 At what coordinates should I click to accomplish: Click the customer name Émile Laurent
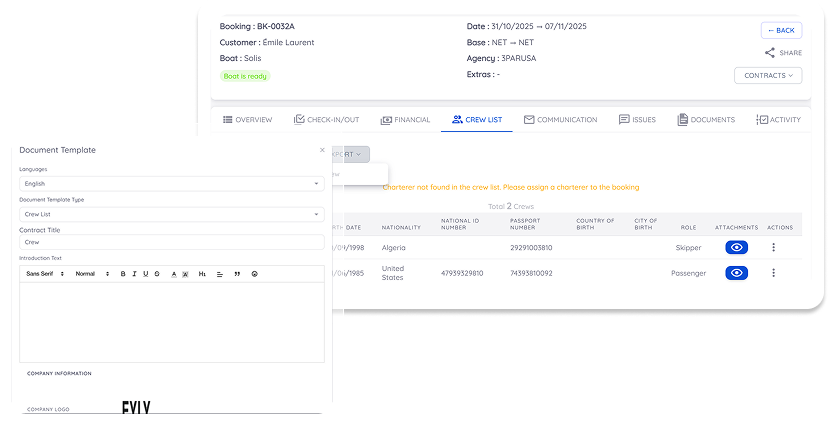point(288,42)
